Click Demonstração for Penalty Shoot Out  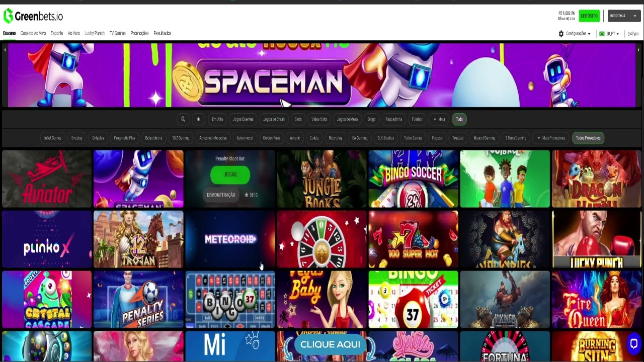[221, 195]
